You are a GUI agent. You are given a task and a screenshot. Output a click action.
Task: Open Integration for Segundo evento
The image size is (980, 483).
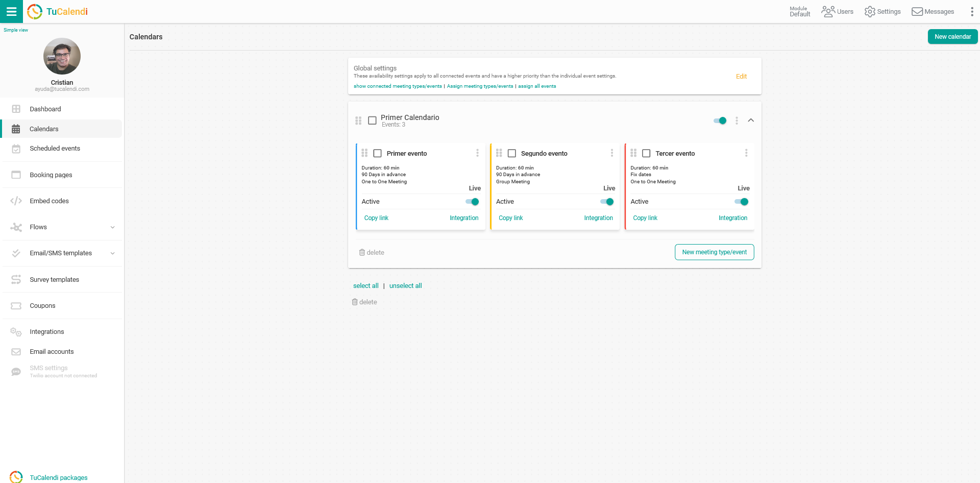(598, 218)
